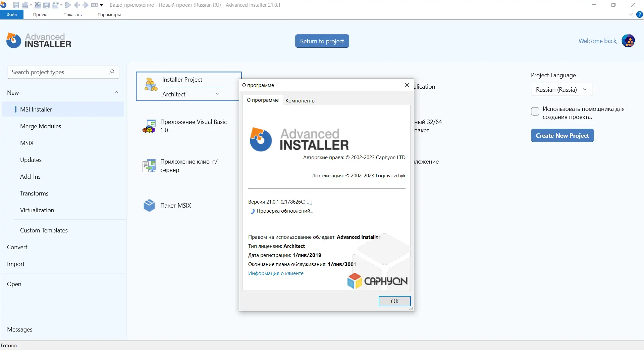Collapse the New section
The height and width of the screenshot is (350, 644).
116,92
